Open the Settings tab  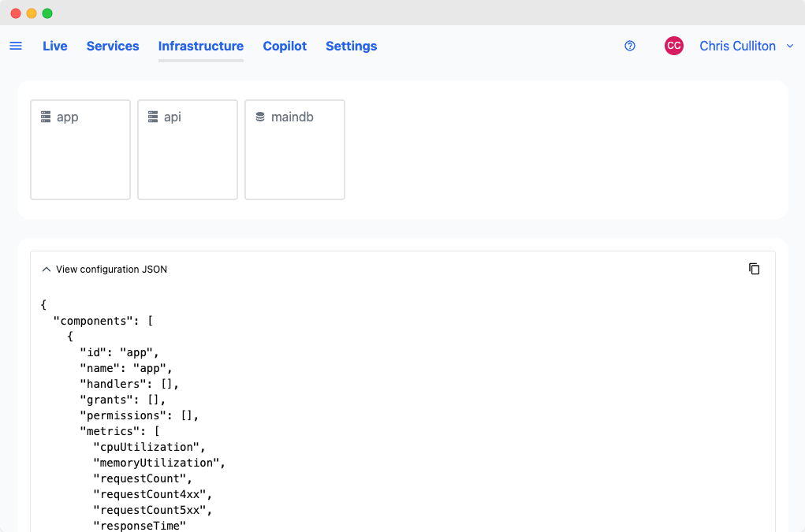point(351,47)
